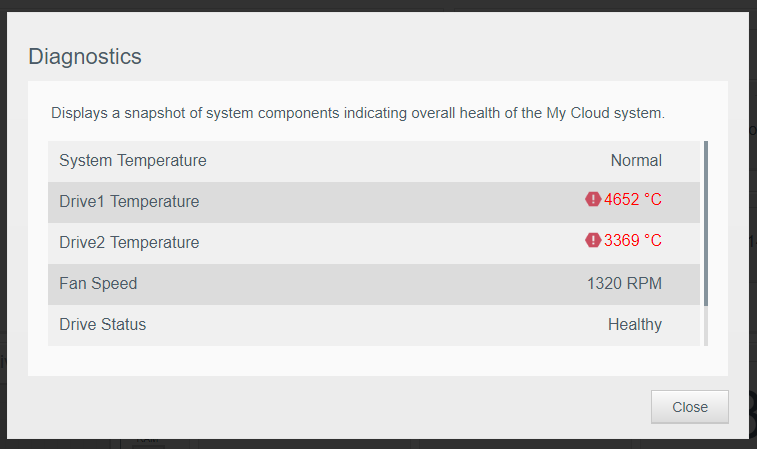The height and width of the screenshot is (449, 757).
Task: Click the Diagnostics dialog title
Action: click(x=85, y=56)
